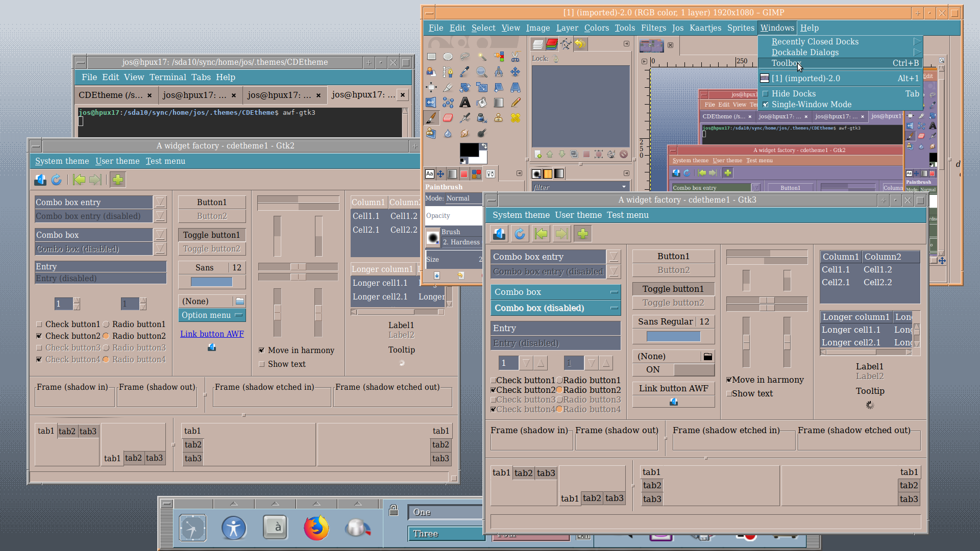Select the Rectangle Select tool in GIMP

point(431,57)
